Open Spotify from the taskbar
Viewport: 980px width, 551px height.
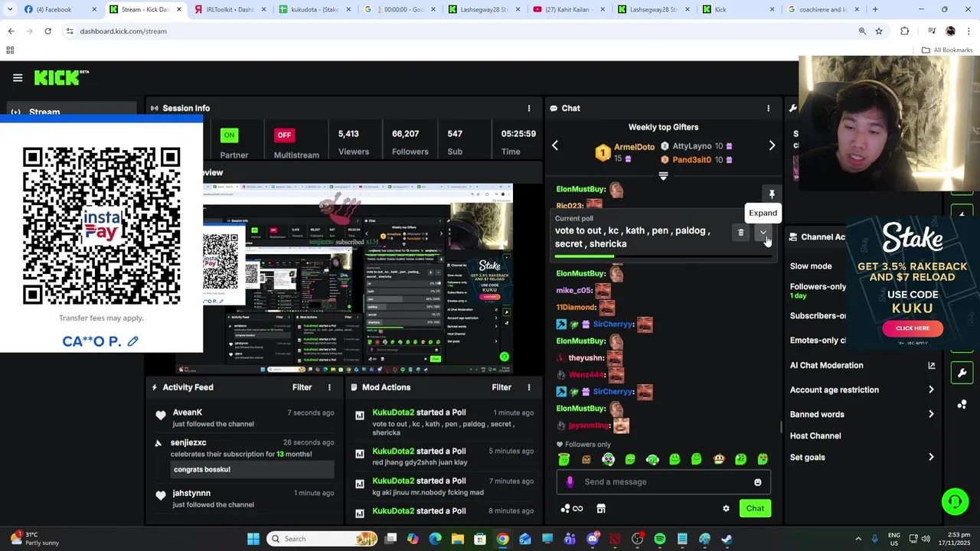tap(660, 539)
